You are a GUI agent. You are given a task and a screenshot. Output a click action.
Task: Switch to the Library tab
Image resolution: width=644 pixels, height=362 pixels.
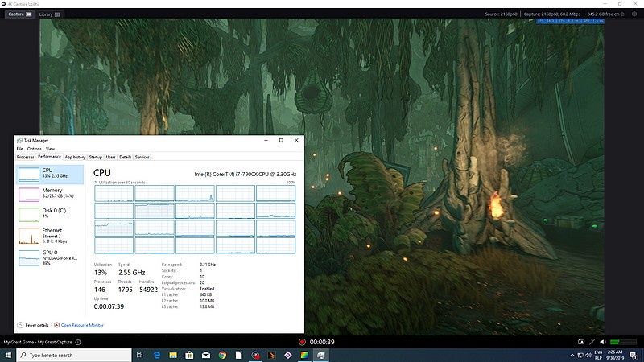49,14
